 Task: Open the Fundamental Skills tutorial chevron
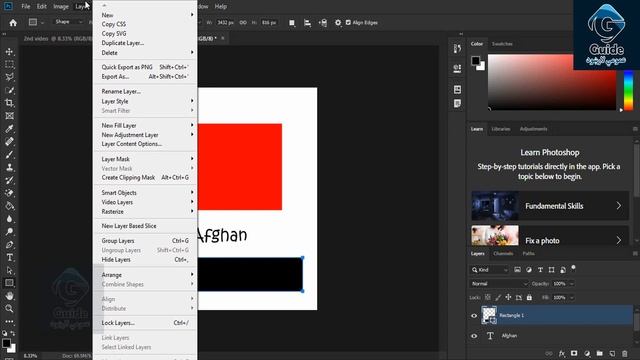619,206
